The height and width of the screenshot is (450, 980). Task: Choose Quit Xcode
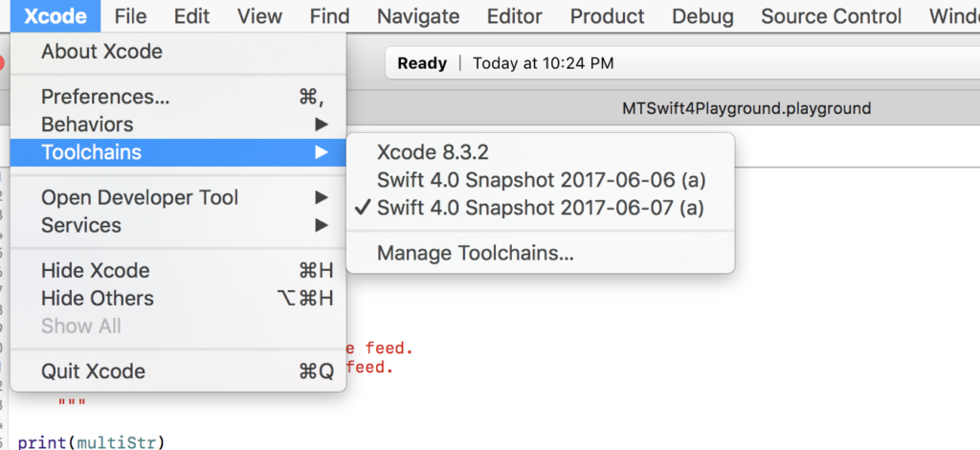[x=93, y=371]
